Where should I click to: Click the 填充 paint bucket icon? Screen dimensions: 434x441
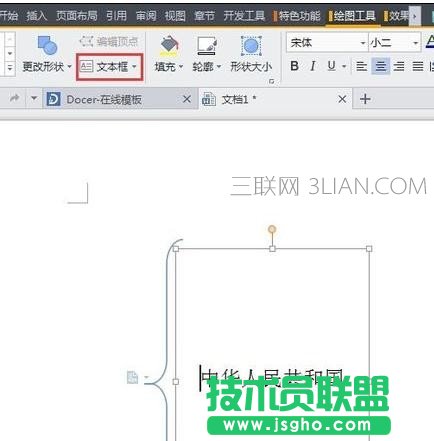coord(169,46)
